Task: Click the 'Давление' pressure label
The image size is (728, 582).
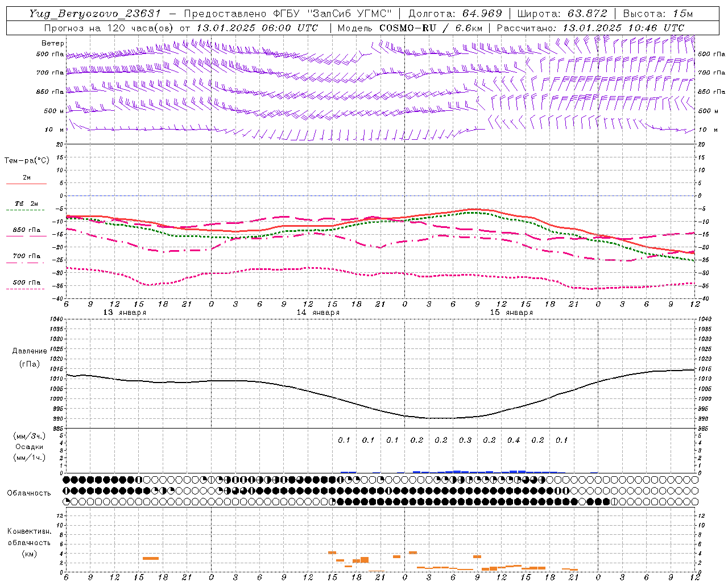Action: click(x=30, y=351)
